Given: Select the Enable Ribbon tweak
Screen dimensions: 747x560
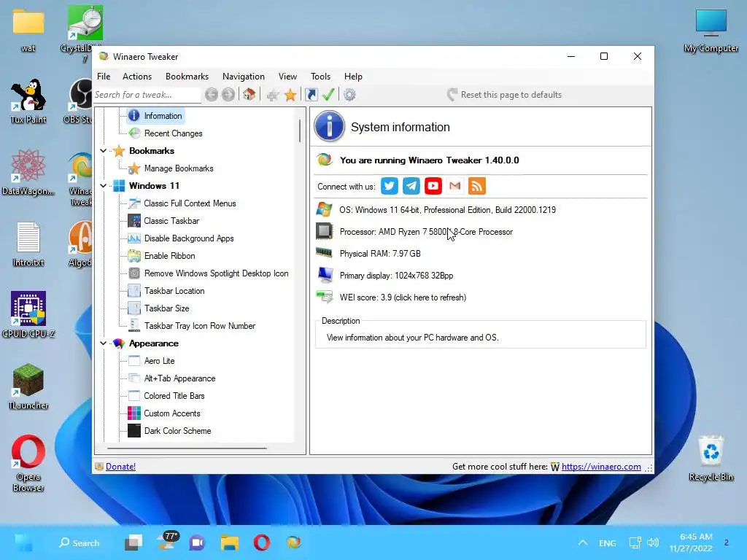Looking at the screenshot, I should 169,256.
